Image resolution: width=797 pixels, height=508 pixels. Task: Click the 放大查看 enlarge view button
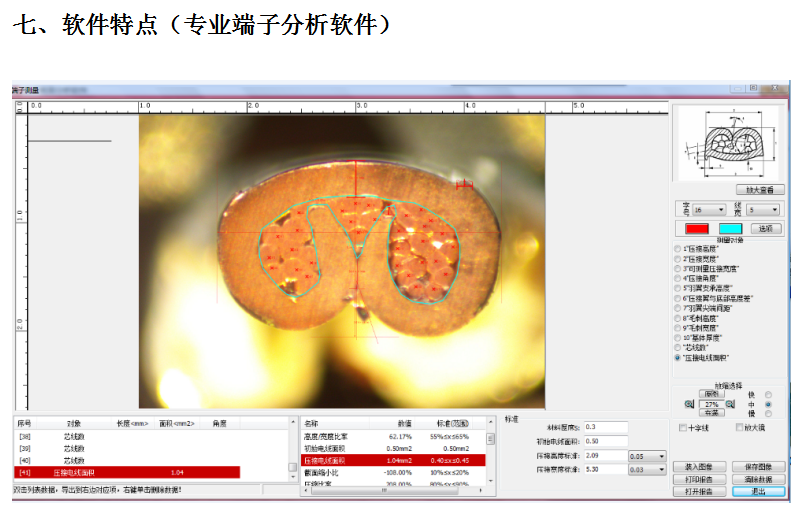(x=754, y=188)
